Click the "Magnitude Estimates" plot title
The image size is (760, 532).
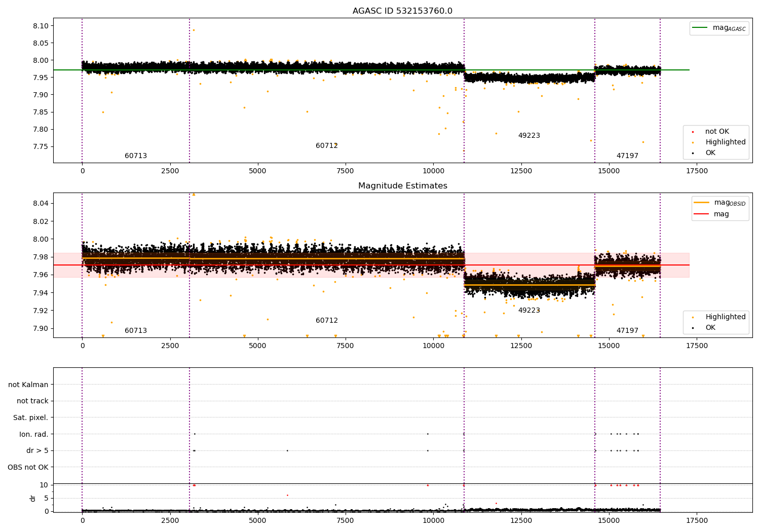point(402,186)
